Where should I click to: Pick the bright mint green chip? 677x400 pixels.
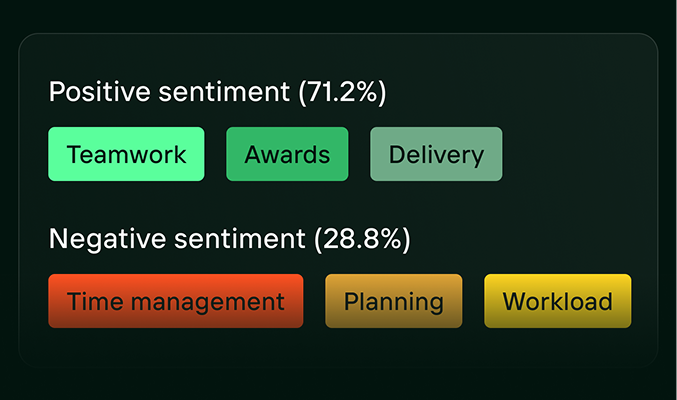(x=127, y=154)
